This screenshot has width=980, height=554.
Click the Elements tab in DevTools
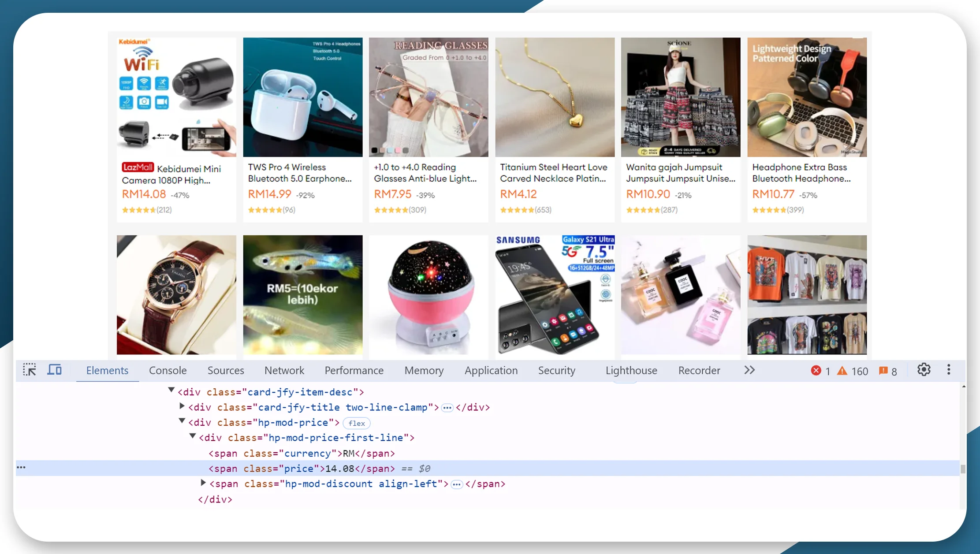pyautogui.click(x=107, y=370)
